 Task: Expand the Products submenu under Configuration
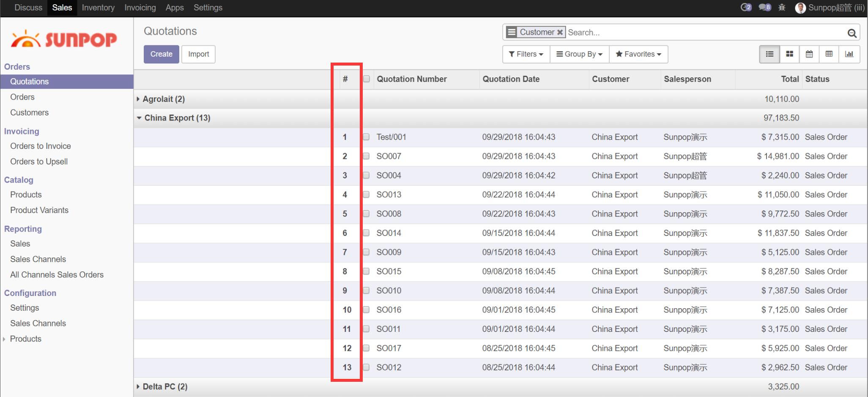pyautogui.click(x=25, y=339)
